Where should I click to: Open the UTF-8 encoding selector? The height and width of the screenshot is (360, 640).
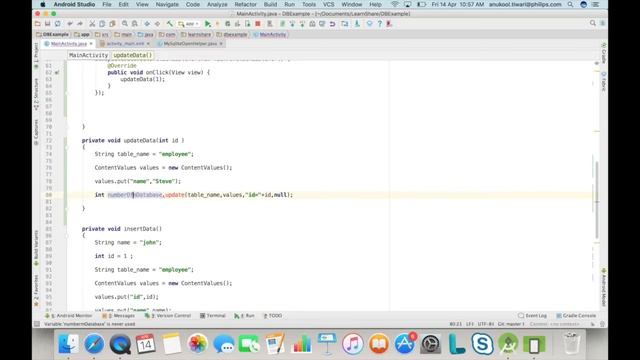coord(485,324)
